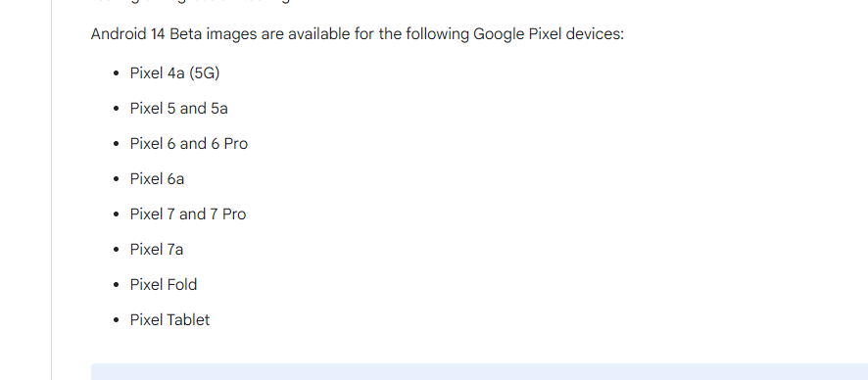Click the words "Android 14 Beta" in the sentence

[x=146, y=34]
